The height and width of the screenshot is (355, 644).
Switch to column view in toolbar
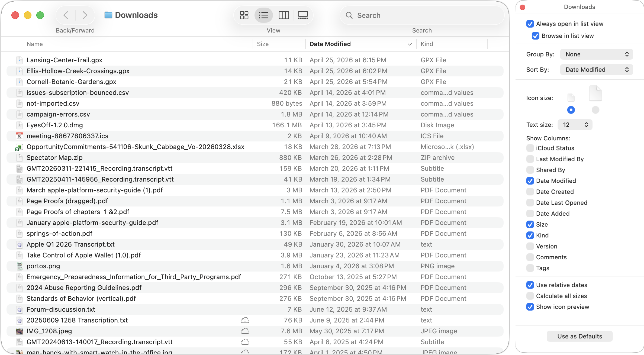point(284,15)
